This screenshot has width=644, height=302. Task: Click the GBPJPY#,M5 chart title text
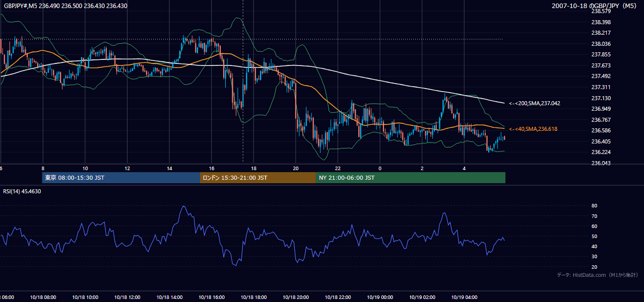[x=66, y=6]
